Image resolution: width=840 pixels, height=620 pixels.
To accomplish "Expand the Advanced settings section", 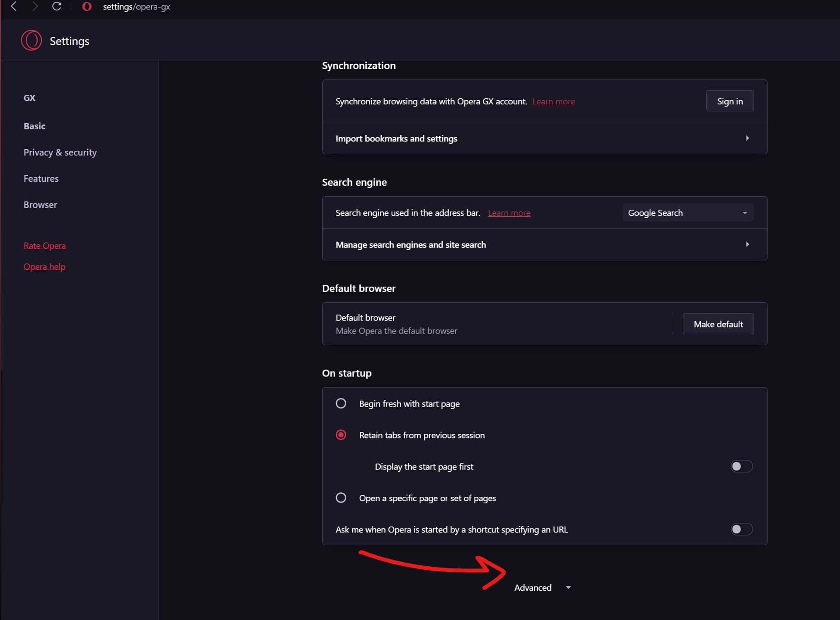I will [x=543, y=588].
